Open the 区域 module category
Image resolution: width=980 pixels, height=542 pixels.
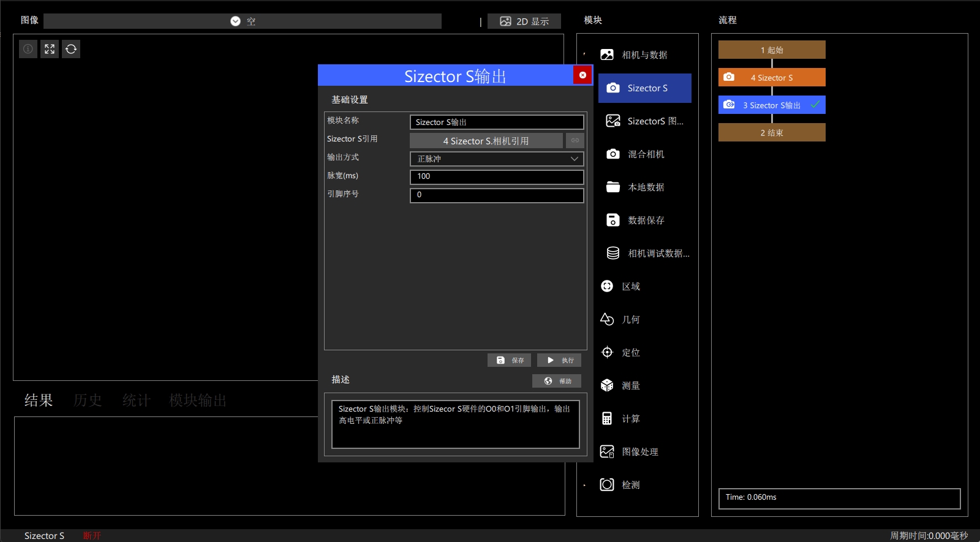click(620, 287)
